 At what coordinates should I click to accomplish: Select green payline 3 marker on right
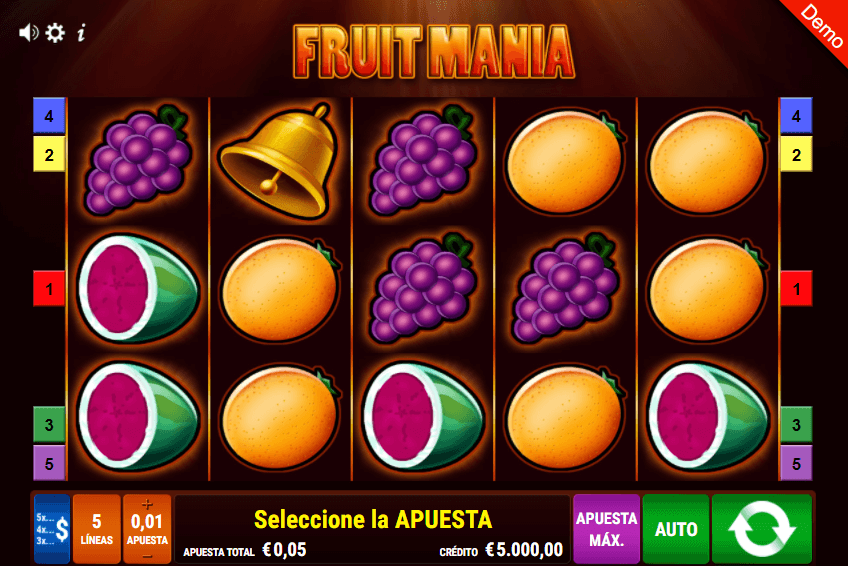coord(796,424)
